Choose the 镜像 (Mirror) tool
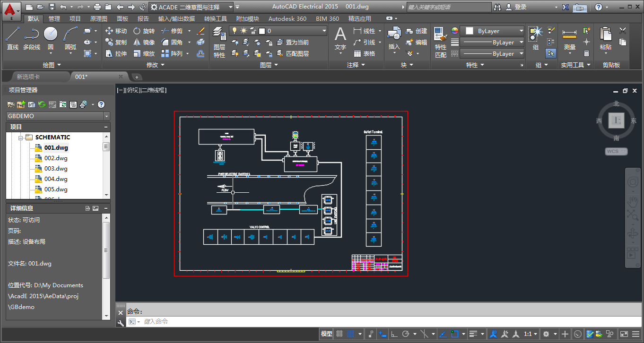The image size is (644, 343). (x=144, y=42)
